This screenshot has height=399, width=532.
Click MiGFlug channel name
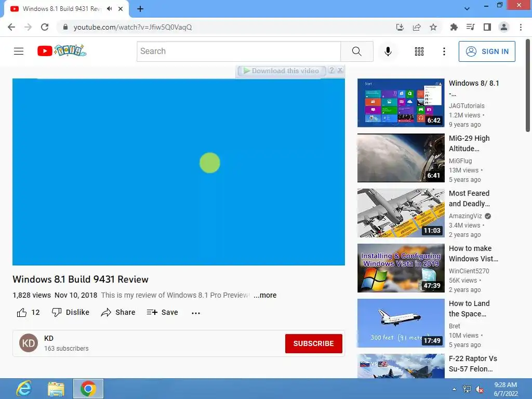pyautogui.click(x=460, y=161)
